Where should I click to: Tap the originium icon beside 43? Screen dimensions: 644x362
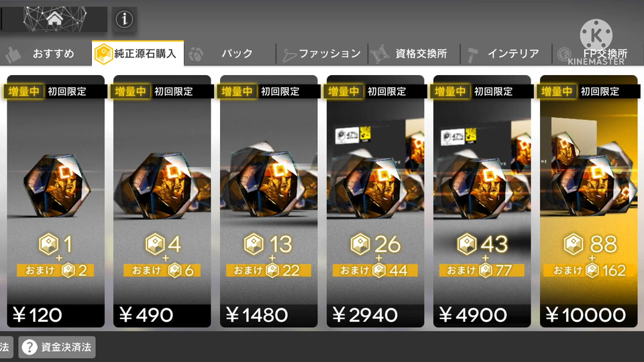(x=467, y=244)
